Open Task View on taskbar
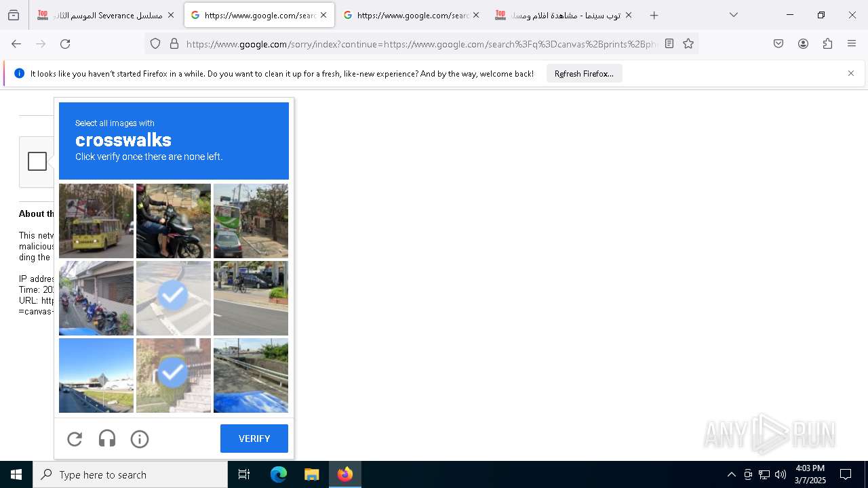Viewport: 868px width, 488px height. [x=244, y=474]
